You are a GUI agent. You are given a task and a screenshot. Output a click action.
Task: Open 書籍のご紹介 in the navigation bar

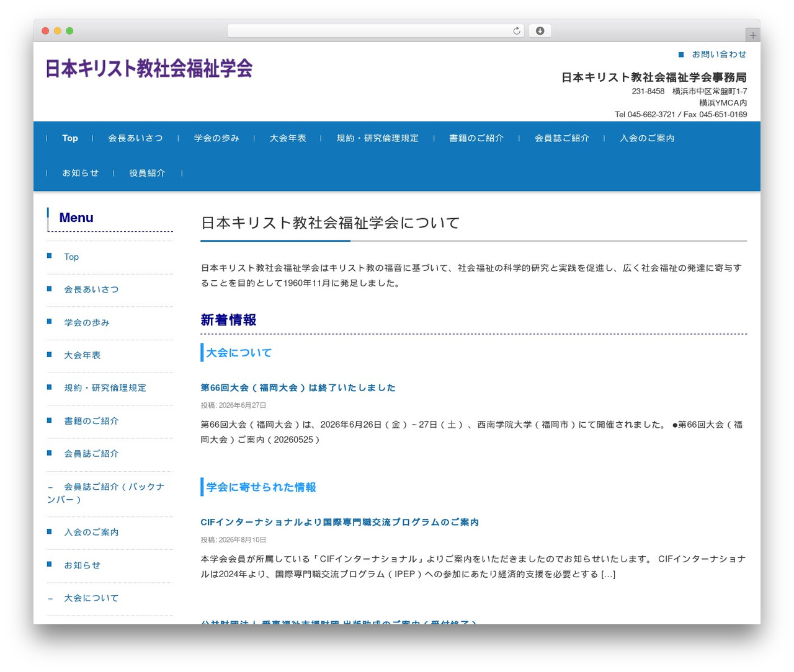(476, 138)
